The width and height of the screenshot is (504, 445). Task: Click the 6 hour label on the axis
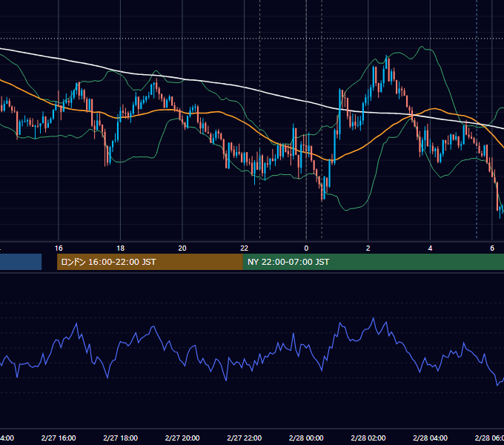[492, 248]
